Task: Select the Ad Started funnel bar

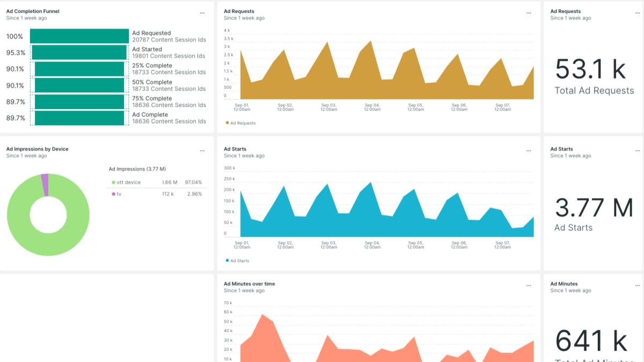Action: pos(79,53)
